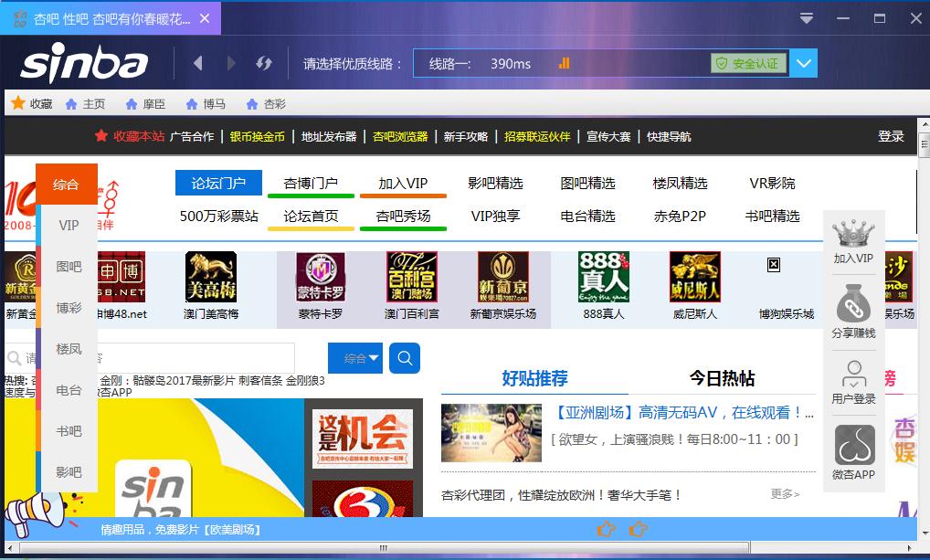
Task: Click the broken image above 博狗娱乐城
Action: 774,265
